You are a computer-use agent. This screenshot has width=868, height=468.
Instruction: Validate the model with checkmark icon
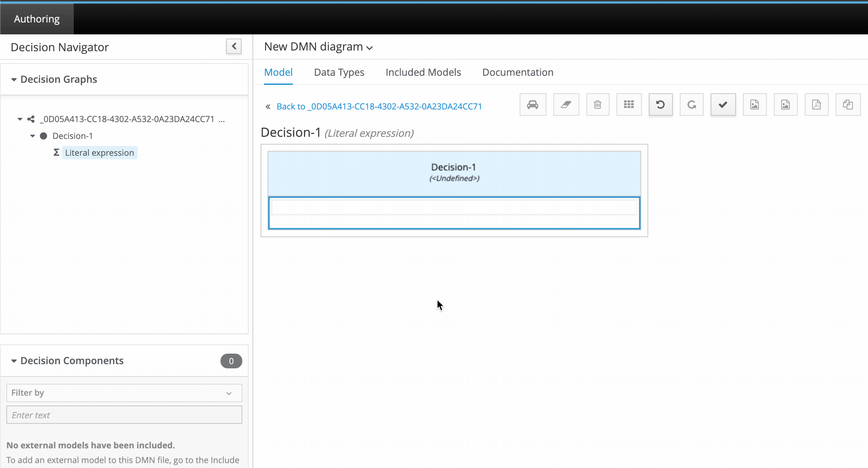pos(723,105)
